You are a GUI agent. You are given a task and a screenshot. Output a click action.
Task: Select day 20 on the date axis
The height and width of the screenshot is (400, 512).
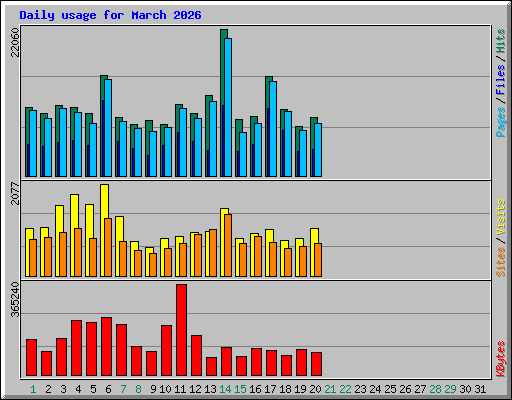point(315,389)
